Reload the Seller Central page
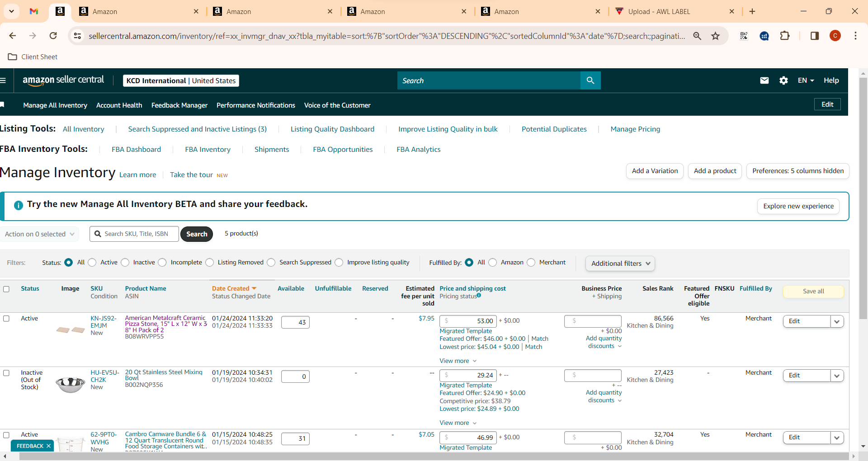The height and width of the screenshot is (461, 868). (53, 36)
